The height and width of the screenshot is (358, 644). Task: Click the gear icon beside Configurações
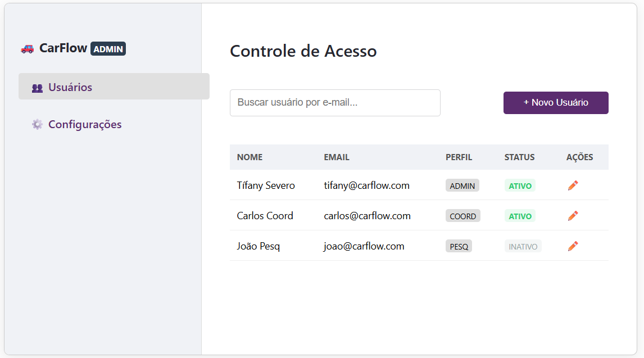[x=37, y=125]
